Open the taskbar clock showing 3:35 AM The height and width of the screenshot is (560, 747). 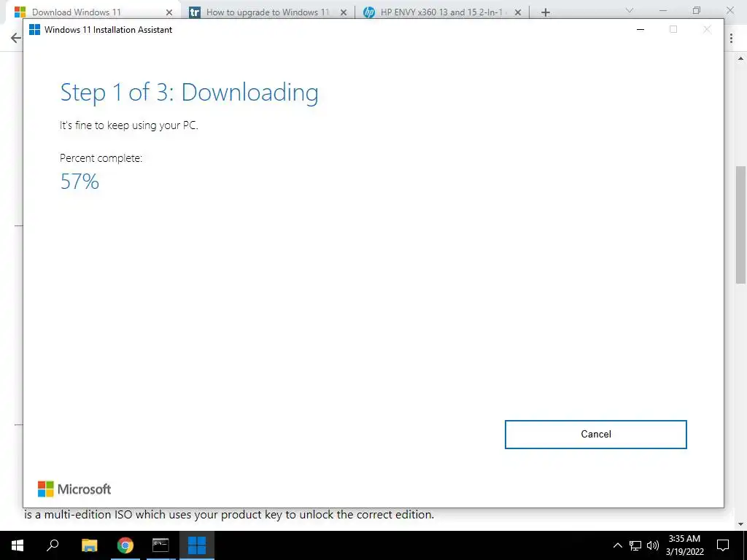(684, 545)
